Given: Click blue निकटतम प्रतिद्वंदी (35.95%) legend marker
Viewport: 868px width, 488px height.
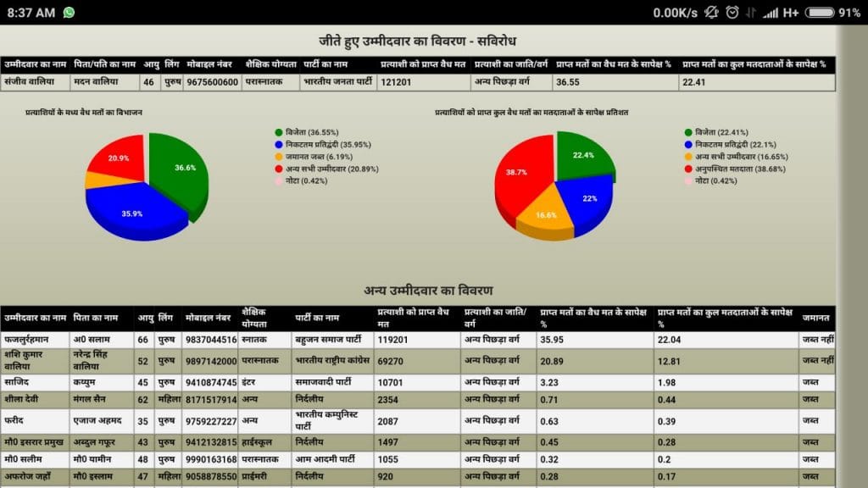Looking at the screenshot, I should [278, 145].
